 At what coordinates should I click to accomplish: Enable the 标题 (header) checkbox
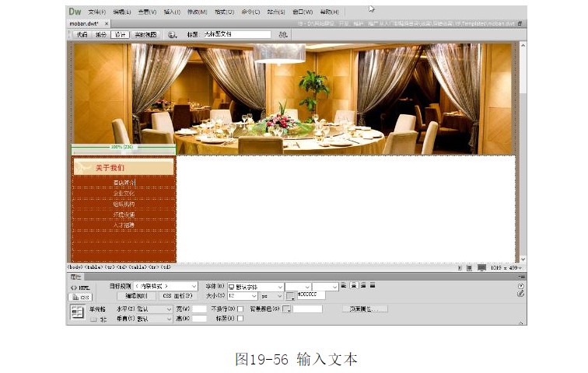(x=240, y=319)
